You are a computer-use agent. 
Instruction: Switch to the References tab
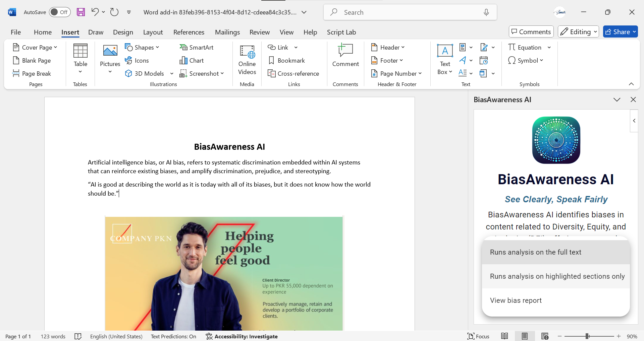pos(189,32)
